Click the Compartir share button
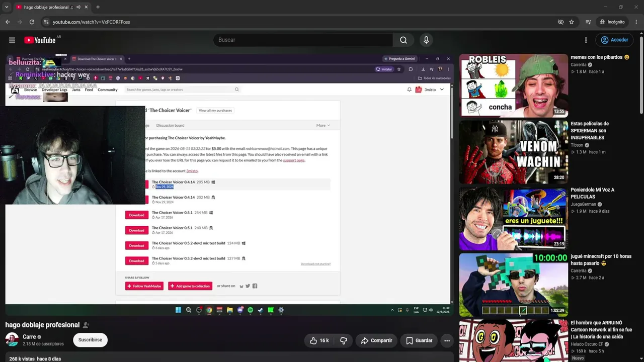The image size is (644, 362). (376, 340)
